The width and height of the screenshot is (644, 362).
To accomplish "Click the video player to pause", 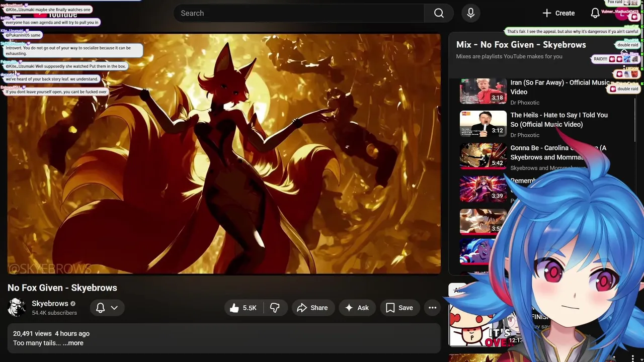I will [x=224, y=154].
